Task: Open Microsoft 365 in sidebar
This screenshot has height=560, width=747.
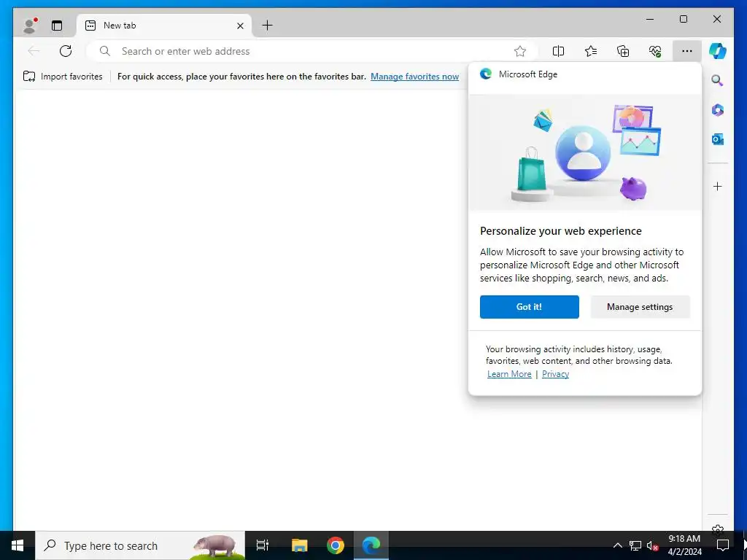Action: click(x=718, y=110)
